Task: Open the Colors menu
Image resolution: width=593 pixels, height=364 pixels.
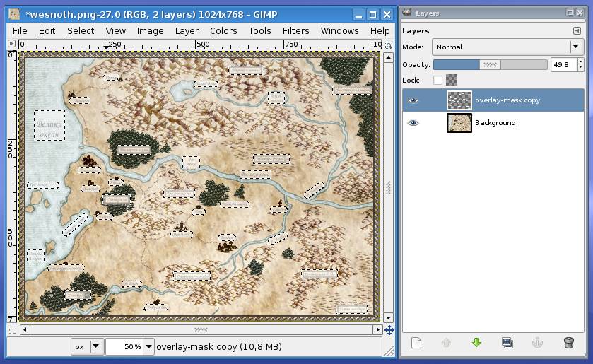Action: coord(223,30)
